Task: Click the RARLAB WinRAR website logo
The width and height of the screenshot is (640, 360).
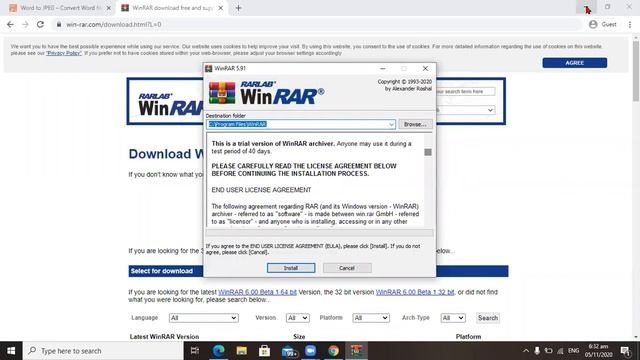Action: (171, 105)
